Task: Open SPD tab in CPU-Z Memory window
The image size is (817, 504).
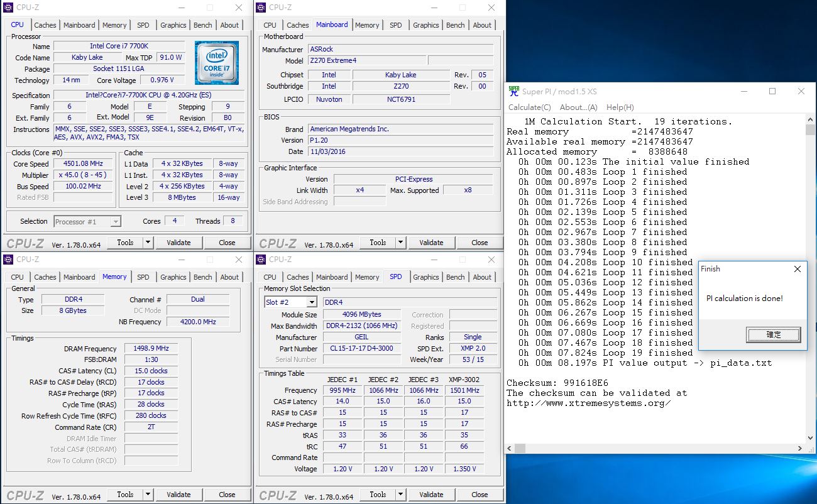Action: click(x=143, y=277)
